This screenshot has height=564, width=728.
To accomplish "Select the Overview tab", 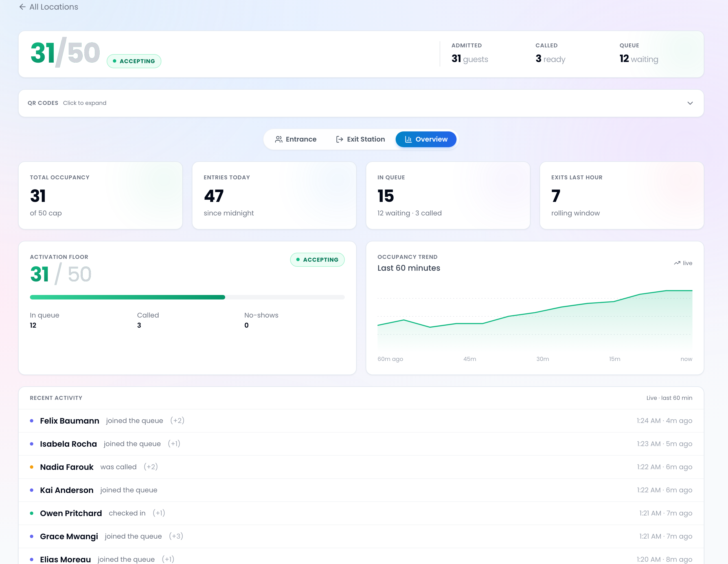I will coord(426,139).
